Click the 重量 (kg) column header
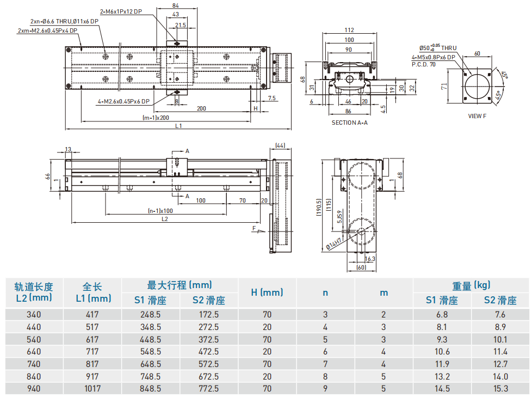532x397 pixels. [471, 285]
